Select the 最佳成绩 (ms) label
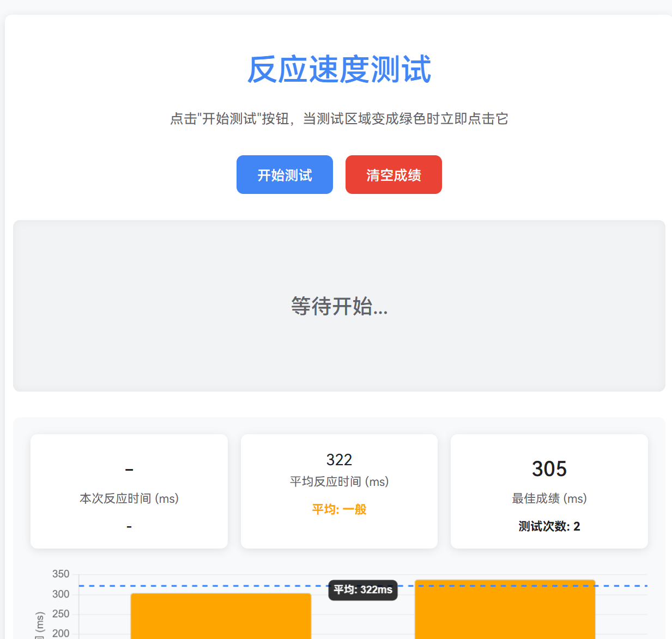This screenshot has height=639, width=672. pos(549,498)
